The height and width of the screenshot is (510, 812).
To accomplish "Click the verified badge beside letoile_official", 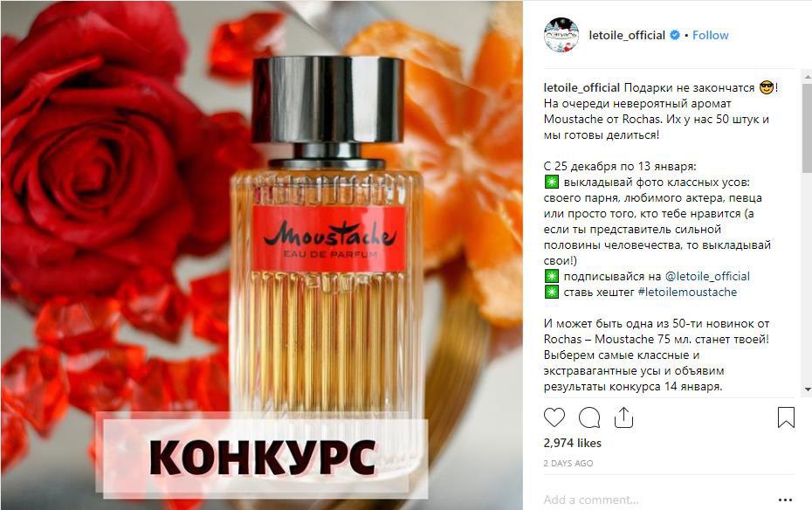I will 675,35.
